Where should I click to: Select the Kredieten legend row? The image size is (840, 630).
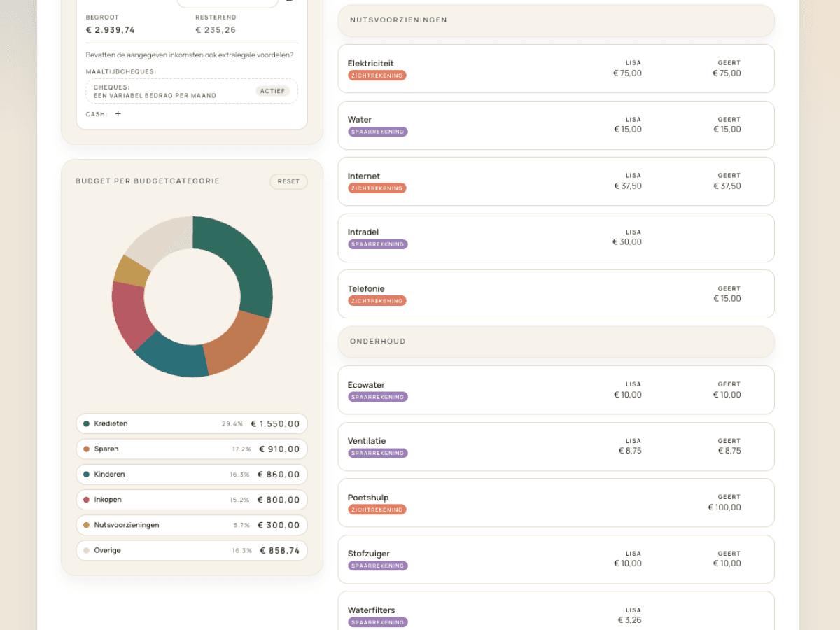[x=191, y=423]
